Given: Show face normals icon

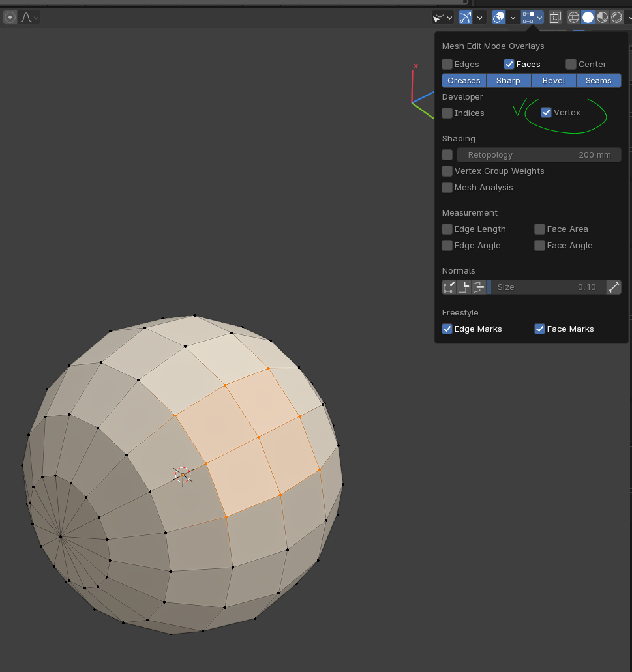Looking at the screenshot, I should (x=479, y=287).
